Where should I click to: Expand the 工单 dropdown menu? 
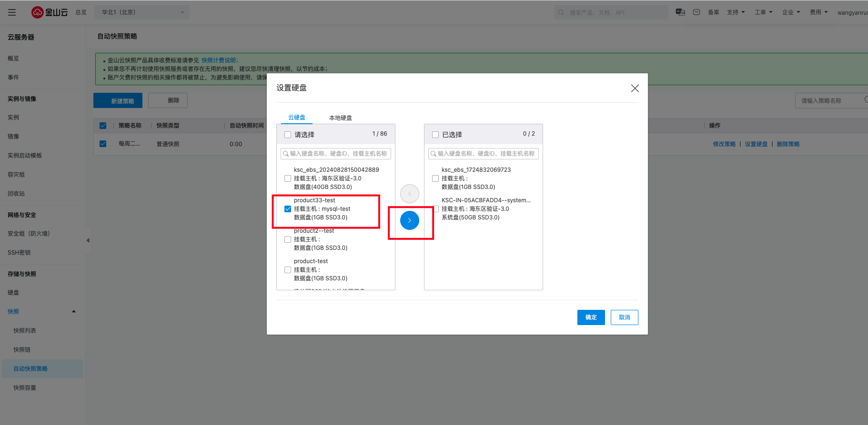tap(763, 12)
